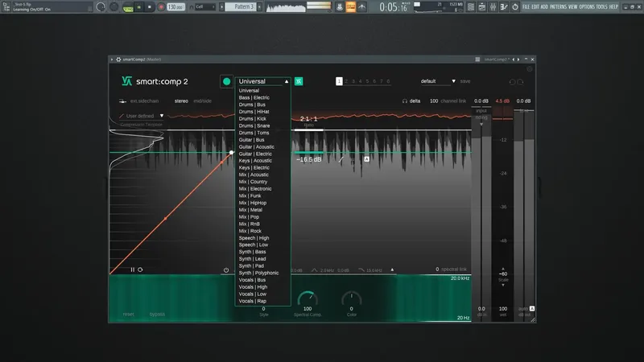This screenshot has width=644, height=362.
Task: Open FL Studio mixer view icon
Action: pos(493,7)
